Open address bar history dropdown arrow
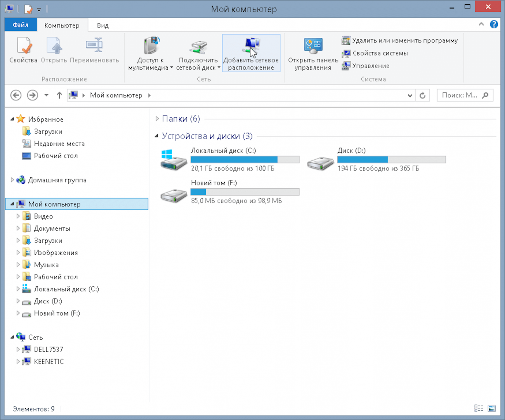 tap(410, 95)
